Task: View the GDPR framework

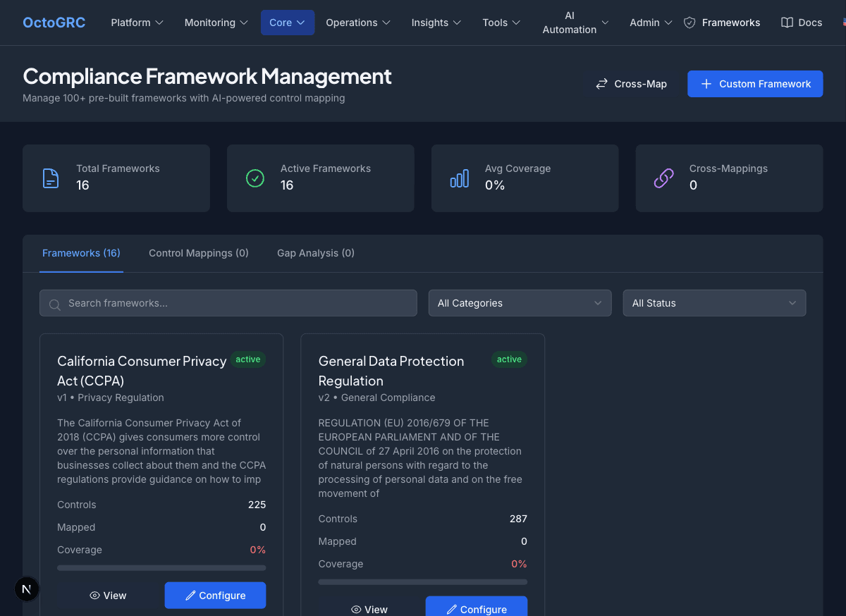Action: (369, 609)
